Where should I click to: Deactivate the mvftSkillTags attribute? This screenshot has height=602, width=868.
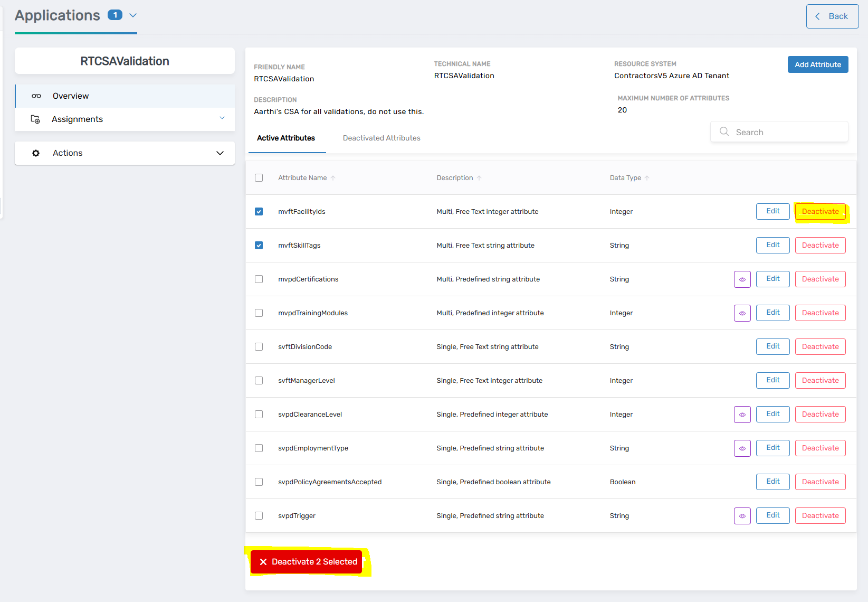(820, 245)
